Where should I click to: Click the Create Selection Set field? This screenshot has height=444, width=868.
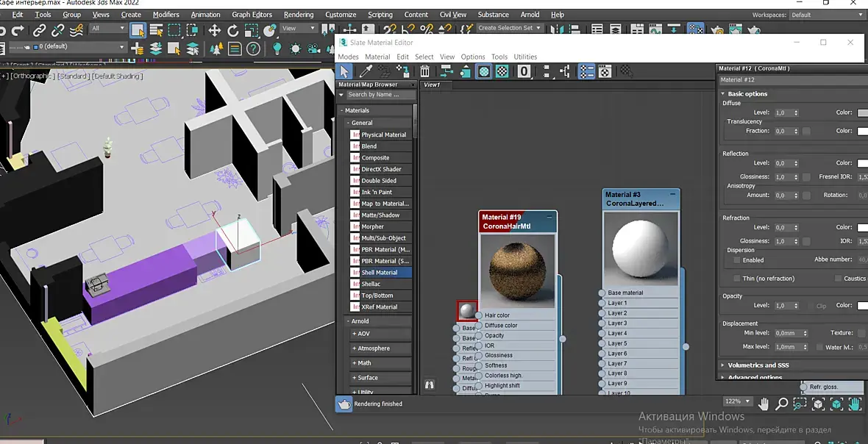(509, 28)
